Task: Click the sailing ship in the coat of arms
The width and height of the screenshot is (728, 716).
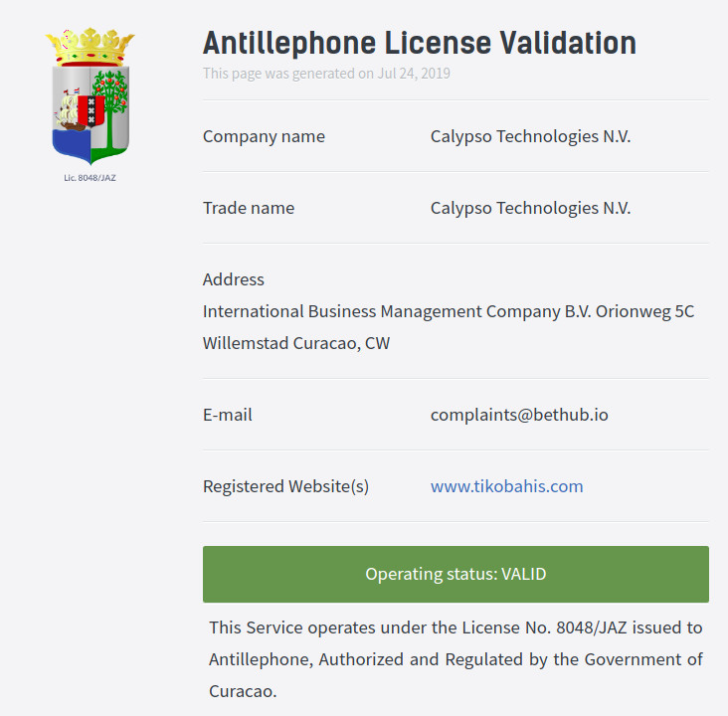Action: [70, 111]
